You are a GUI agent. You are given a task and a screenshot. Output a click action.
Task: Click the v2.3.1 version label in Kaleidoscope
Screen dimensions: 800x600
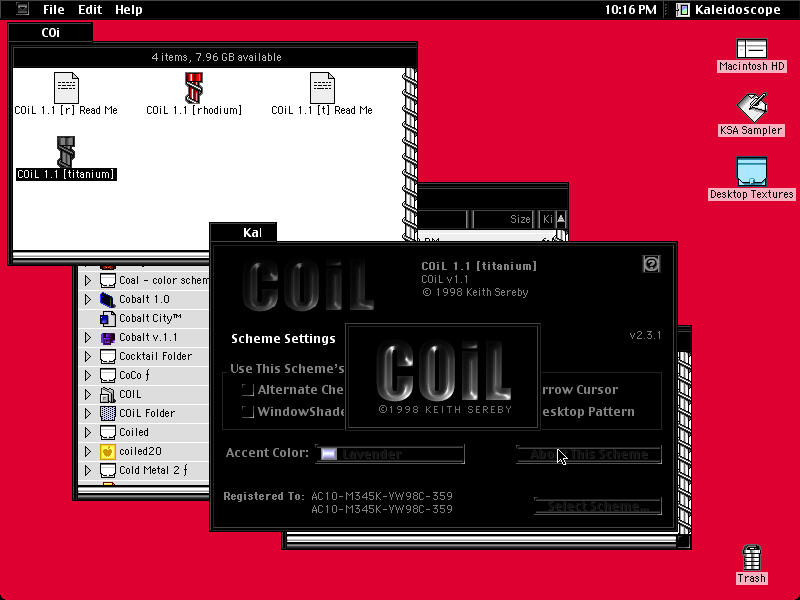(x=645, y=335)
